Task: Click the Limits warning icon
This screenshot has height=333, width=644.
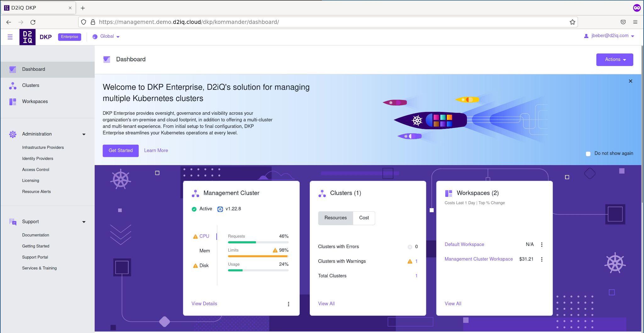Action: point(275,250)
